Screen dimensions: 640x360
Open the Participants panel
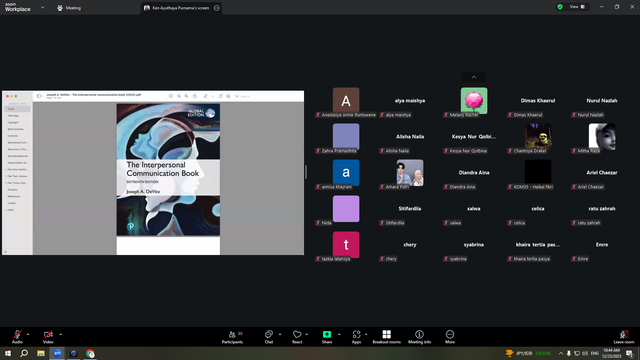[232, 337]
